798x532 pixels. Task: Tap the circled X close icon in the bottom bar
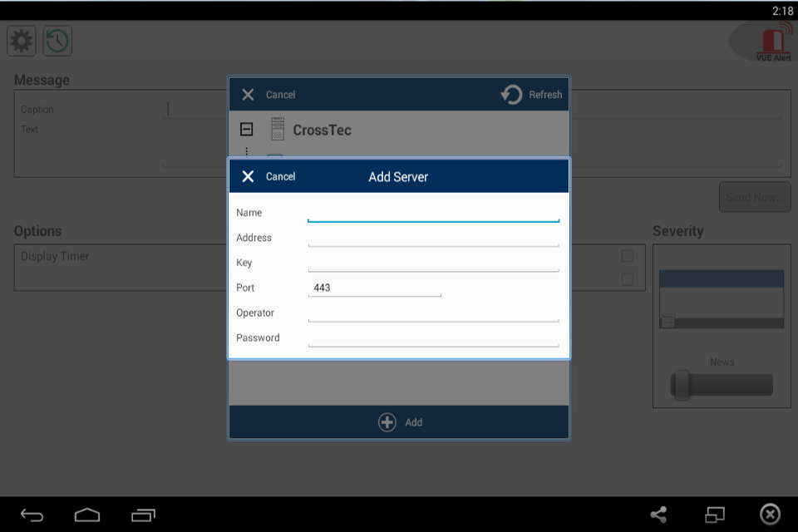coord(770,515)
